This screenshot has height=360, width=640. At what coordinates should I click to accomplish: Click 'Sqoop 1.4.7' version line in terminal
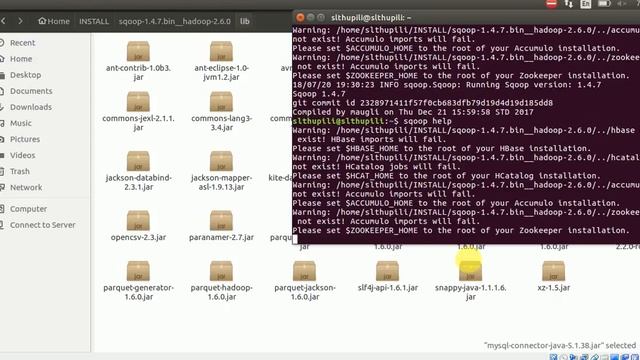pyautogui.click(x=319, y=94)
